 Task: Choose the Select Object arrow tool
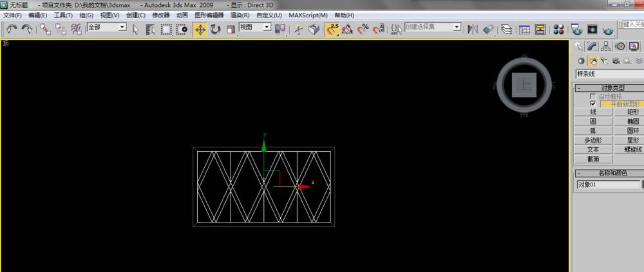point(135,29)
